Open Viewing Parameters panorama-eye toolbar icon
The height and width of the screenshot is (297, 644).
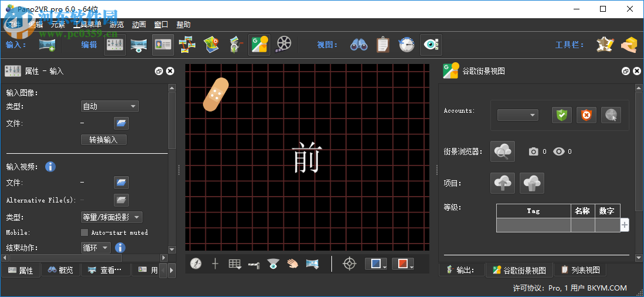tap(139, 45)
